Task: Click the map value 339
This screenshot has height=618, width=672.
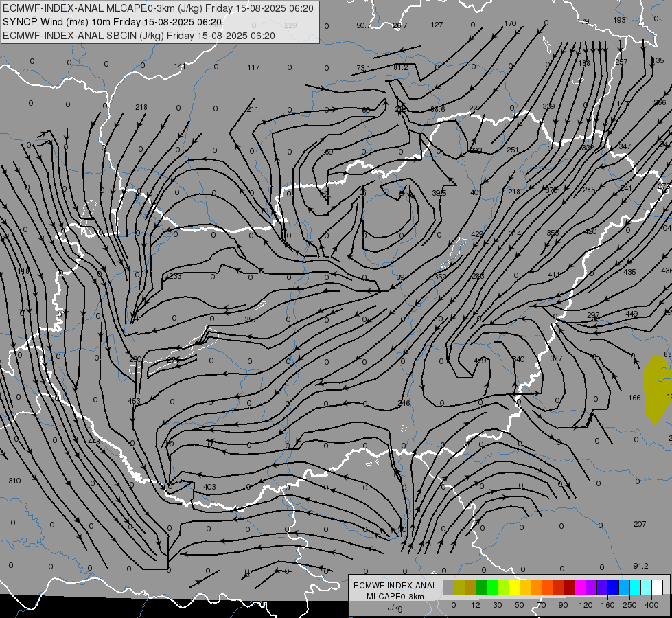Action: pyautogui.click(x=548, y=106)
